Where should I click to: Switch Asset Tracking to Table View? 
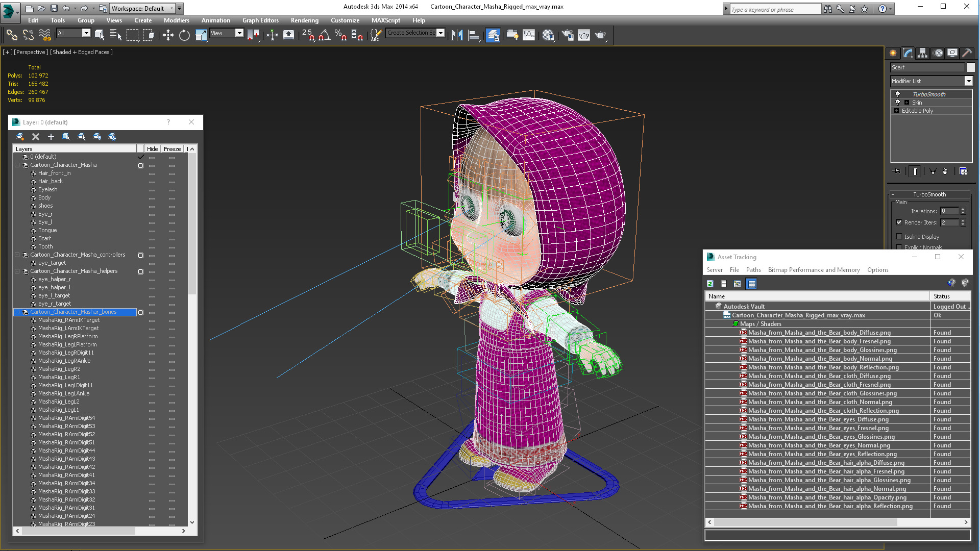pos(751,284)
